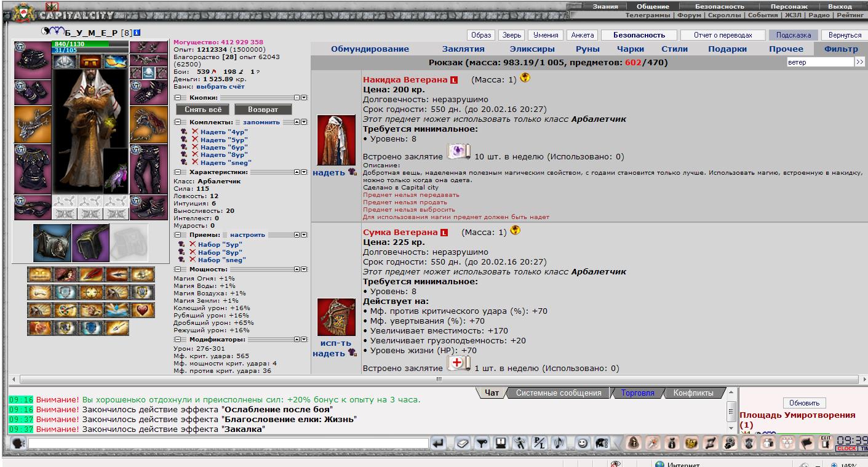Click the smiley emoticon icon in chat bar
Viewport: 868px width, 467px height.
(x=582, y=443)
